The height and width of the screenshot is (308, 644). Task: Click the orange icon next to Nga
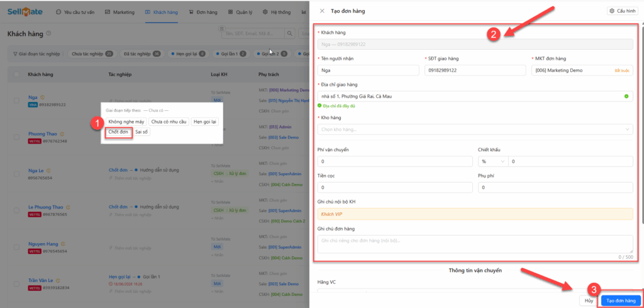click(x=42, y=98)
